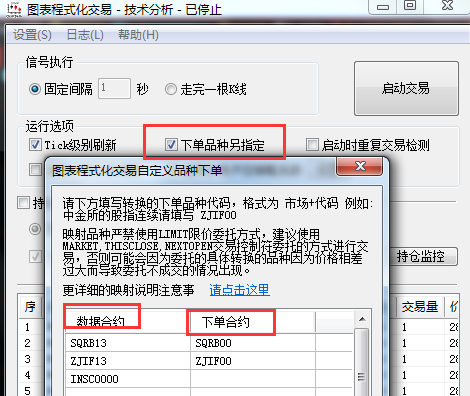Screen dimensions: 470x396
Task: Enable 启动时重复交易检测 checkbox
Action: click(312, 145)
